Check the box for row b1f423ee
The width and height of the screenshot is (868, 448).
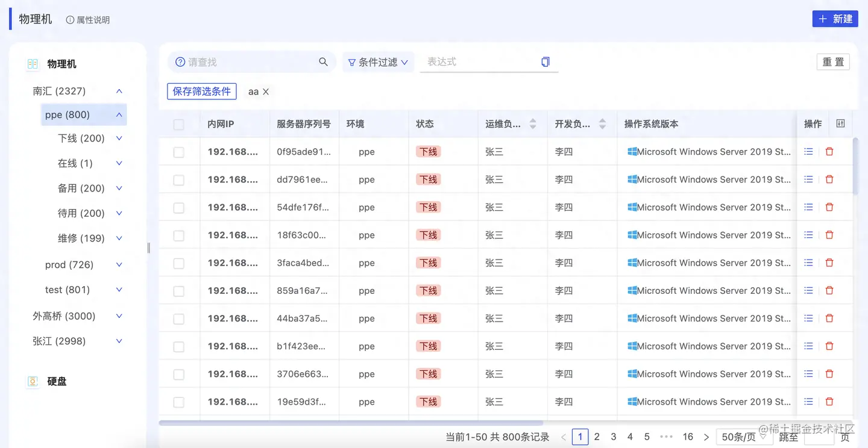(178, 347)
